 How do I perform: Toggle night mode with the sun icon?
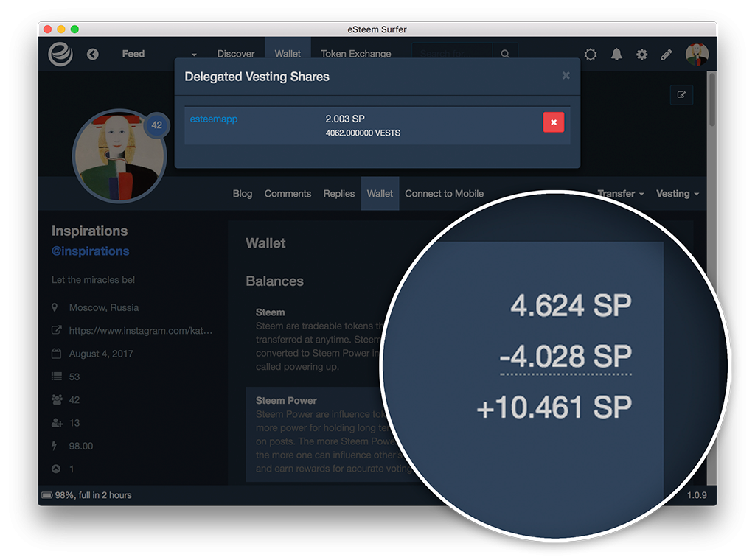tap(591, 55)
